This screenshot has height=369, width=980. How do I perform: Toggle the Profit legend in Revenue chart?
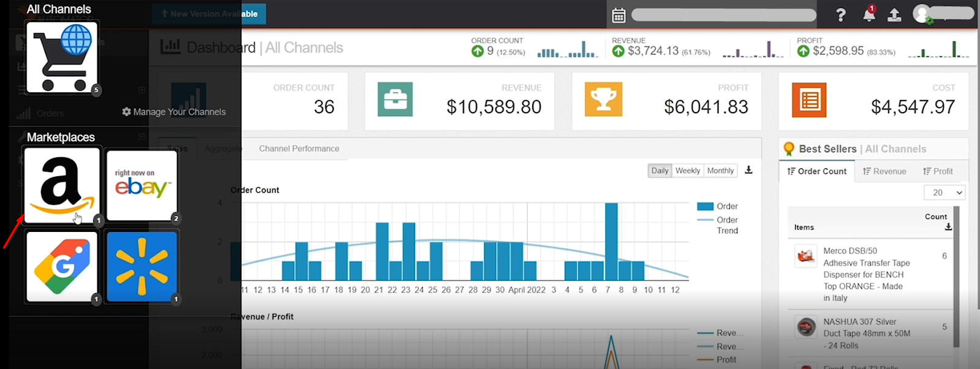(x=717, y=360)
